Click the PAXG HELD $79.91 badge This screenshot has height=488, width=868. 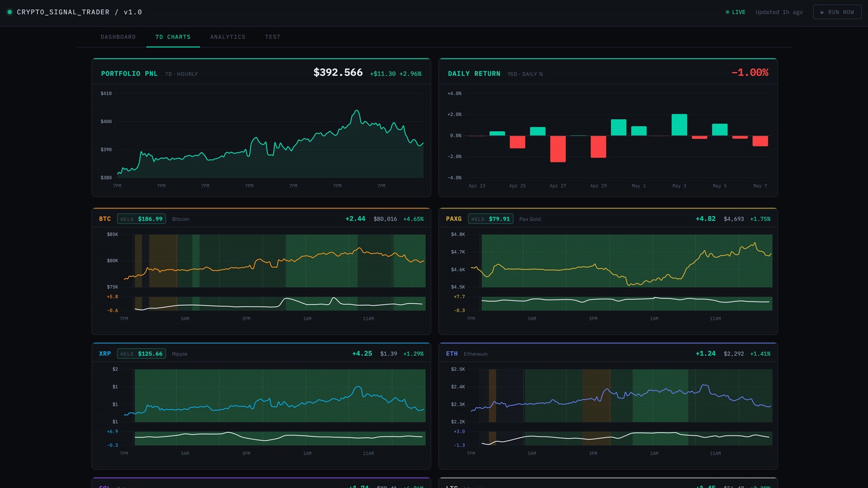click(490, 219)
